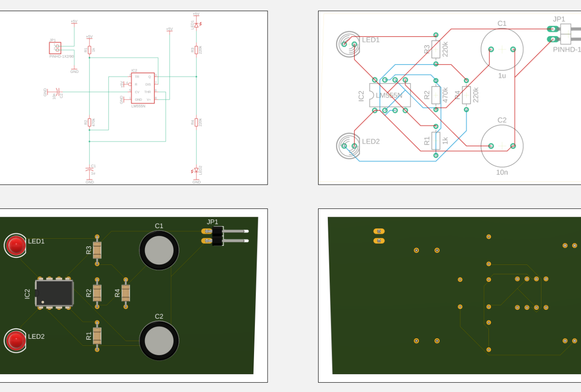This screenshot has width=581, height=392.
Task: Click the GND symbol below schematic LED2
Action: pos(196,181)
